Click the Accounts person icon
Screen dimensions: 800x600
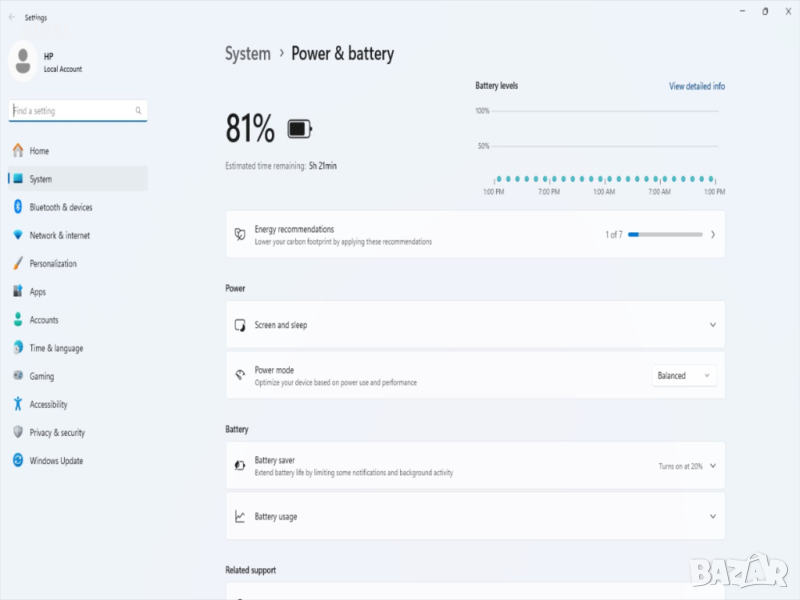tap(18, 320)
